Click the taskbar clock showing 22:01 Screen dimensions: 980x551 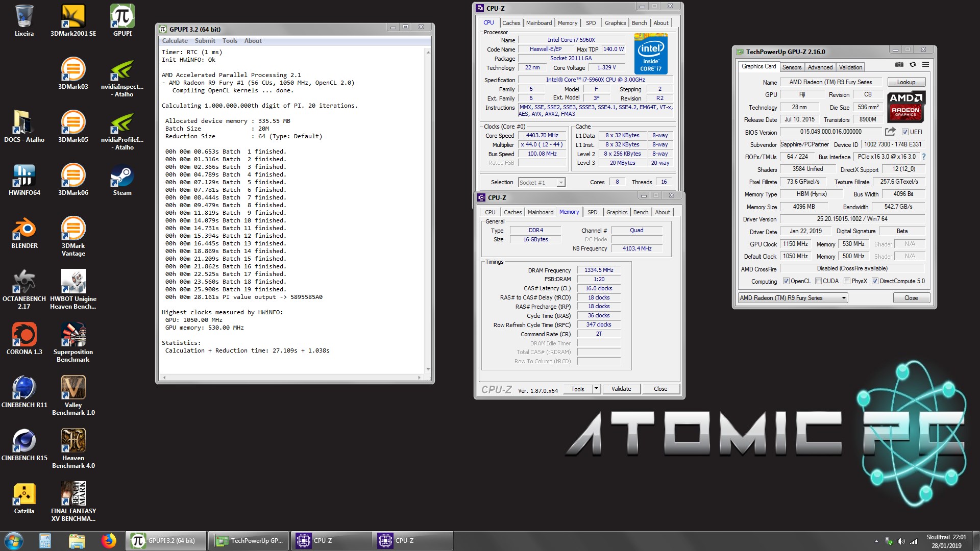tap(946, 541)
